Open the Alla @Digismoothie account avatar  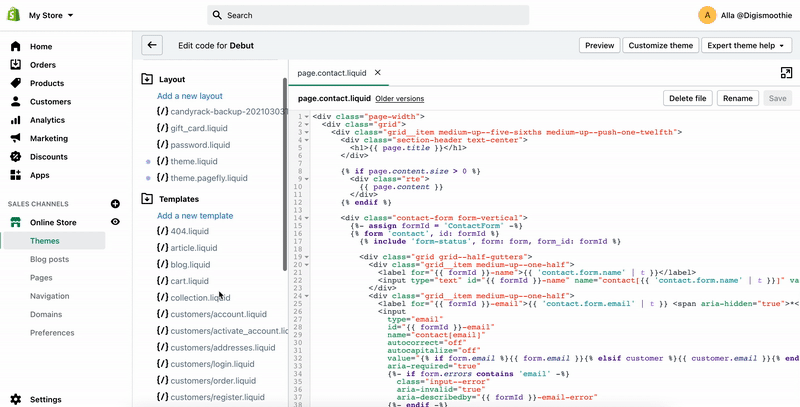(707, 15)
